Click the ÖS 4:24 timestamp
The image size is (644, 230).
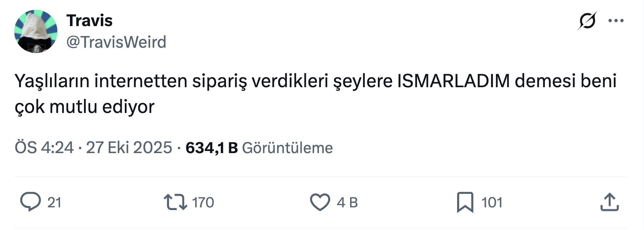point(44,148)
